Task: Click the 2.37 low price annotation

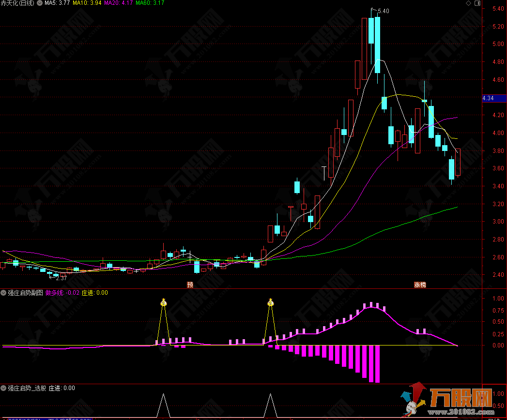Action: point(61,278)
